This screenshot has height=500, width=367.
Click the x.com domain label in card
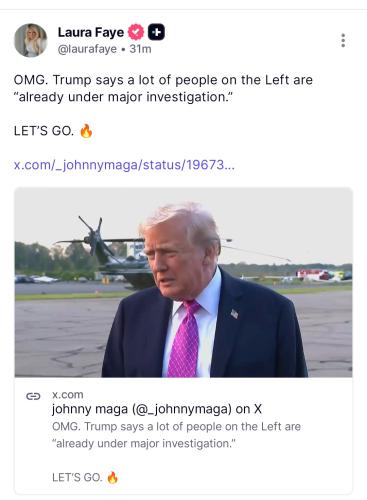[x=68, y=395]
